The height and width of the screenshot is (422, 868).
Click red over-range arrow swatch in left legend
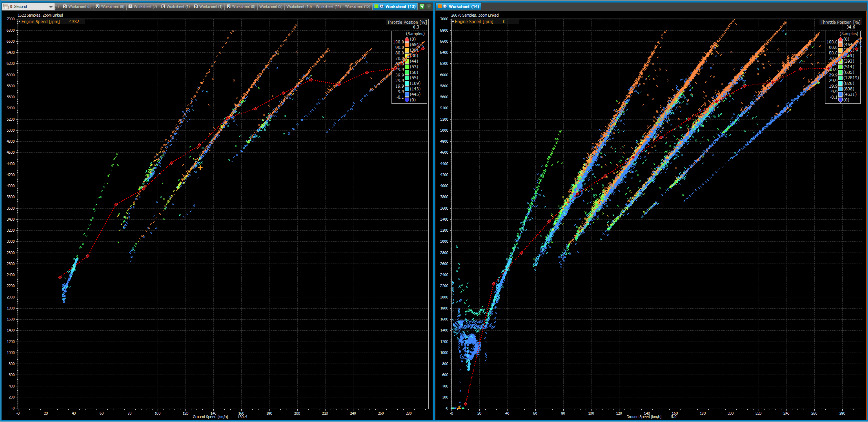click(407, 40)
